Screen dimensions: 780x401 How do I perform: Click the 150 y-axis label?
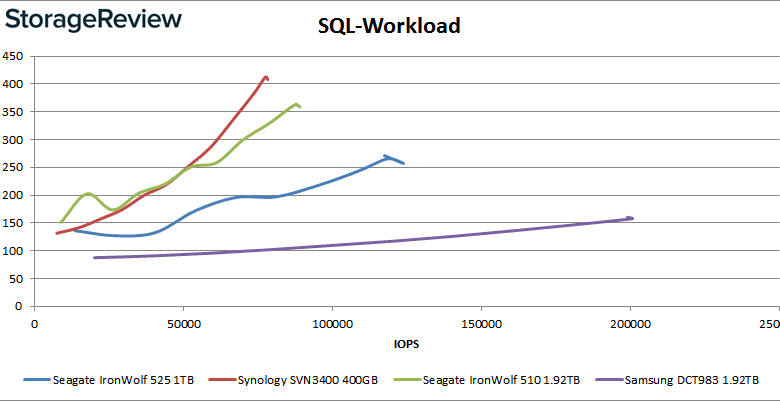click(13, 223)
